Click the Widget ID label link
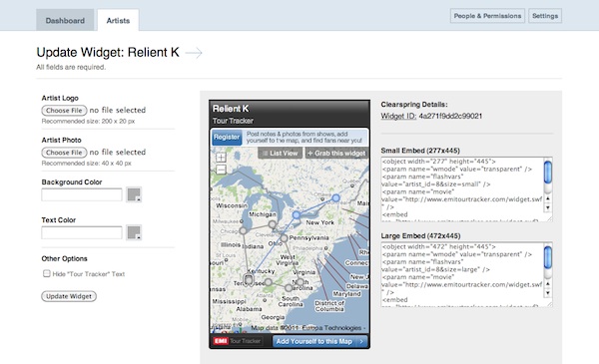 (398, 116)
